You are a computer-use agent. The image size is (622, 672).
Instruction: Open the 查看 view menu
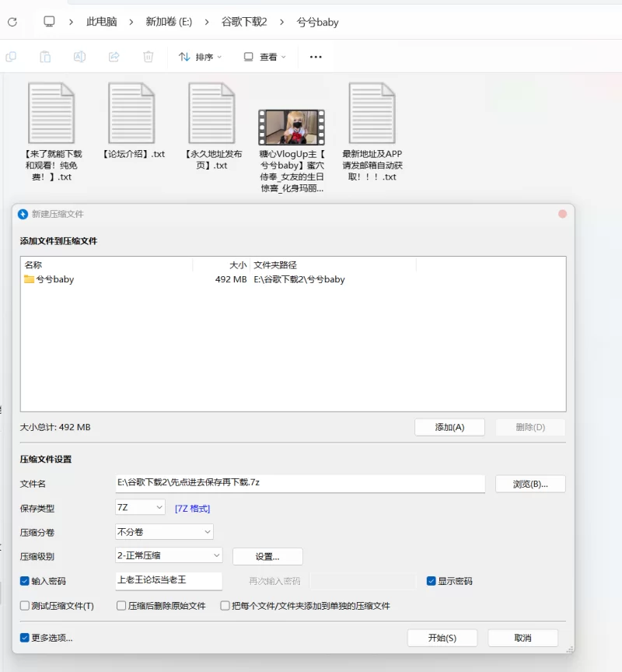264,57
